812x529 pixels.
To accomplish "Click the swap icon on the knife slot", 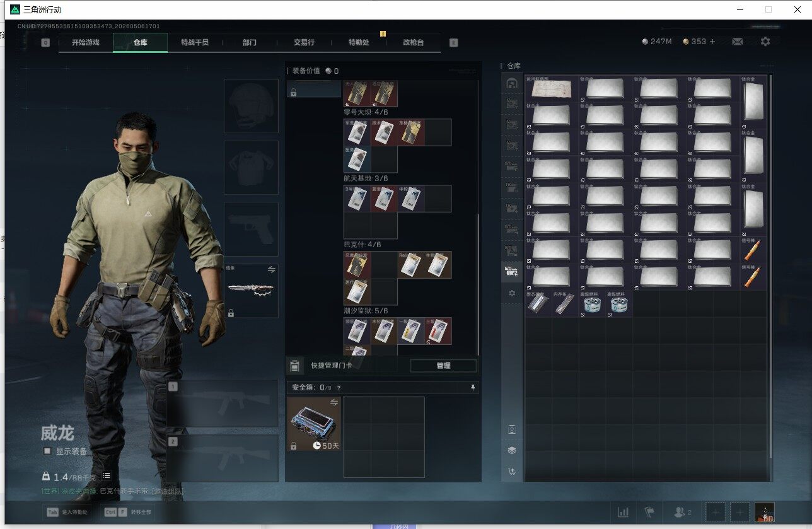I will point(272,269).
